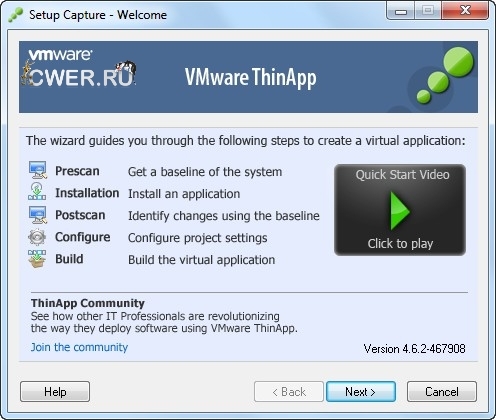The width and height of the screenshot is (496, 420).
Task: Click the Configure step label
Action: (83, 237)
